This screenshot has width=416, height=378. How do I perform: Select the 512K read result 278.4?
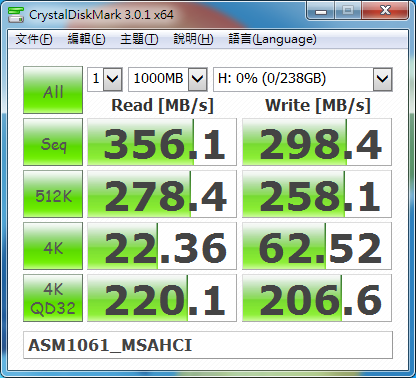point(162,194)
